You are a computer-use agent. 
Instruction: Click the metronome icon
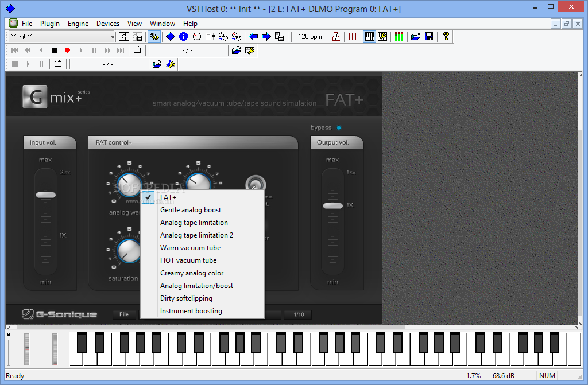click(x=336, y=36)
